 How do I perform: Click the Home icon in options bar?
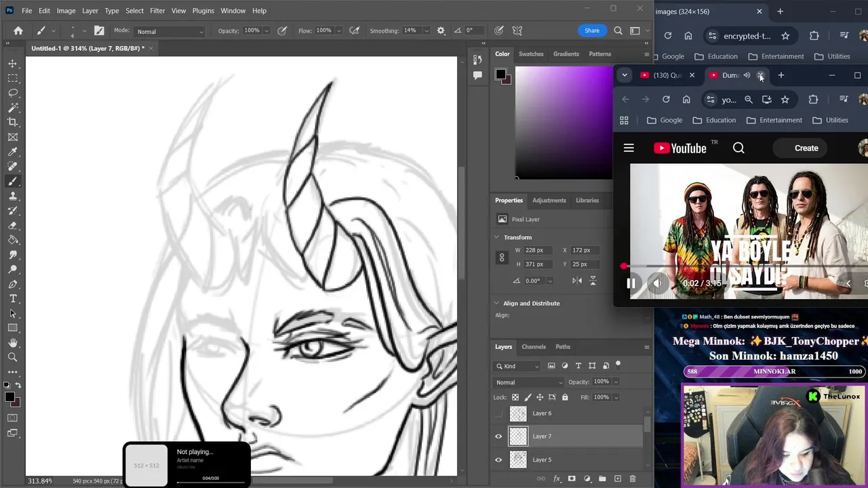coord(18,30)
